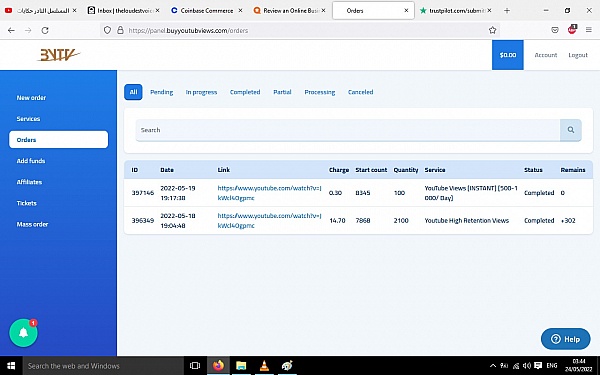Switch to the Inbox tab
The height and width of the screenshot is (375, 600).
click(x=123, y=11)
